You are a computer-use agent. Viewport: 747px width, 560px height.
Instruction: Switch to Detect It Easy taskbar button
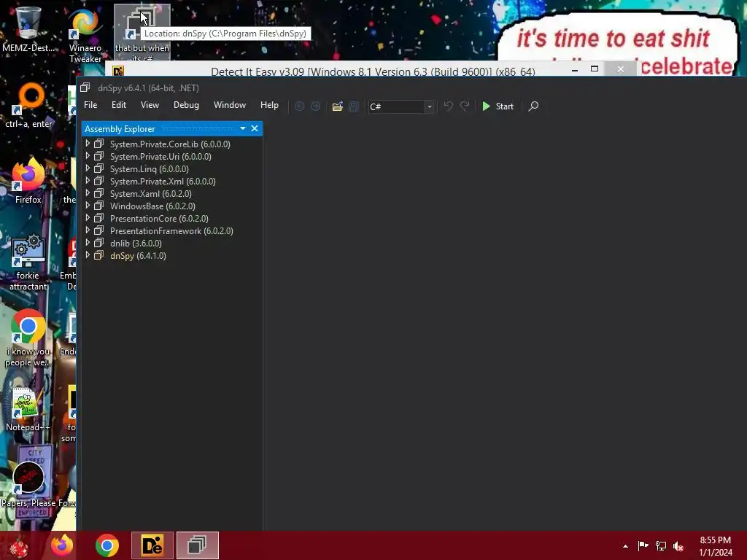(x=152, y=545)
